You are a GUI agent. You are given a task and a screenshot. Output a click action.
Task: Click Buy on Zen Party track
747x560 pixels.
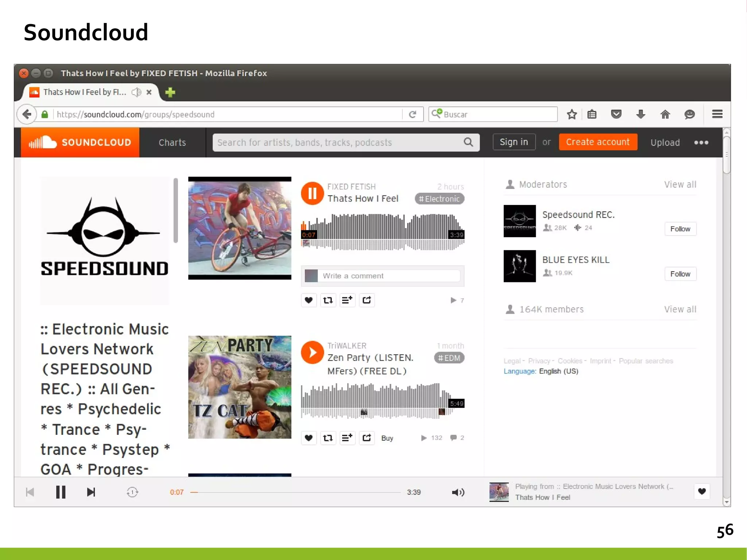coord(387,438)
